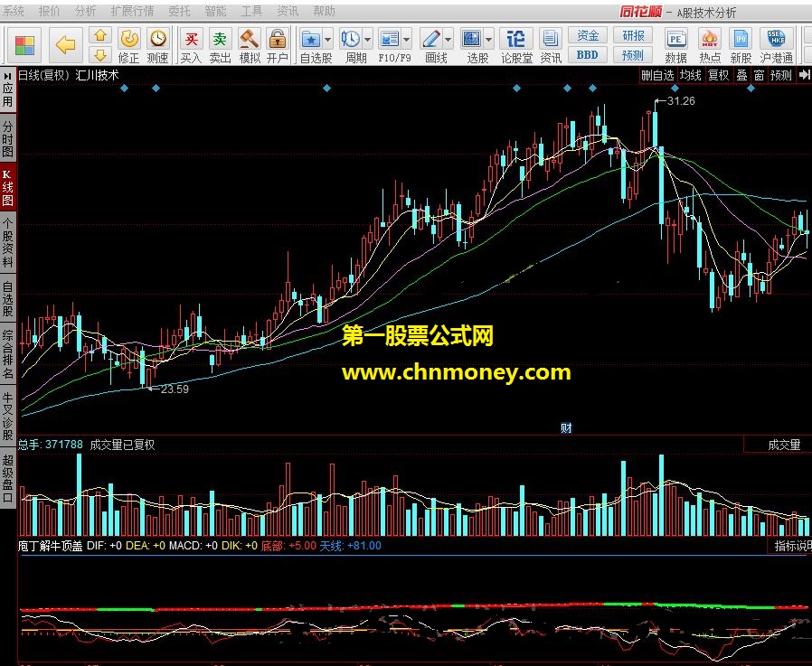The image size is (812, 666).
Task: Open the 指标说明 button
Action: [789, 546]
